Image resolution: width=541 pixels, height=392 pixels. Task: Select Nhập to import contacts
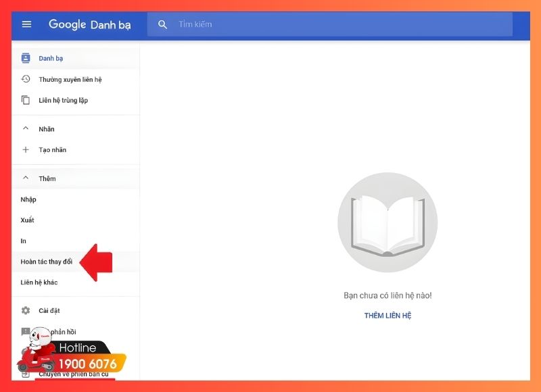[28, 199]
